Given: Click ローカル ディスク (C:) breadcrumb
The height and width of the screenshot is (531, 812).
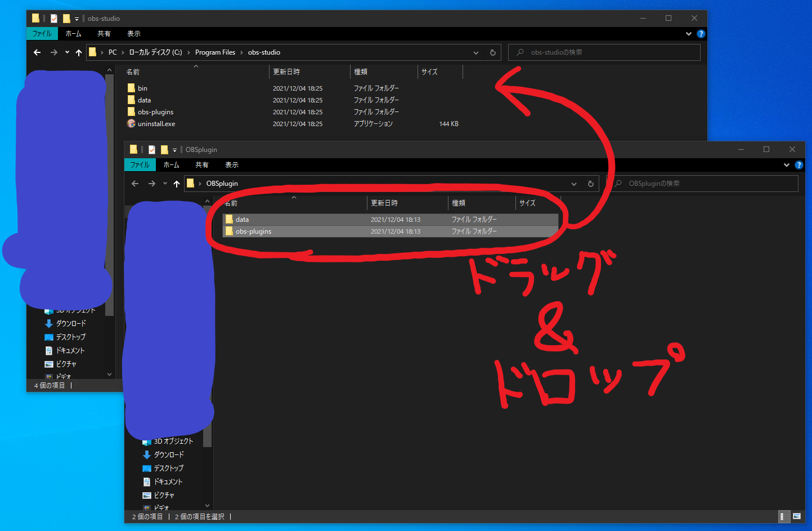Looking at the screenshot, I should [x=156, y=52].
